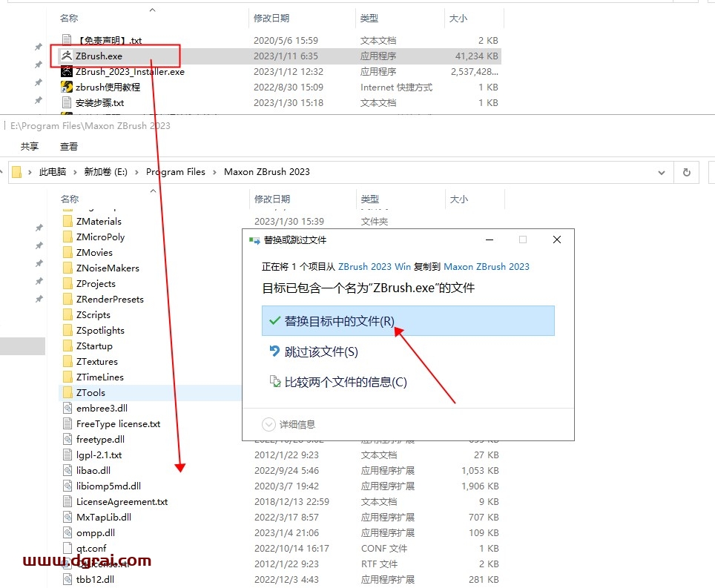This screenshot has width=715, height=588.
Task: Sort files by 修改日期 column header
Action: tap(271, 199)
